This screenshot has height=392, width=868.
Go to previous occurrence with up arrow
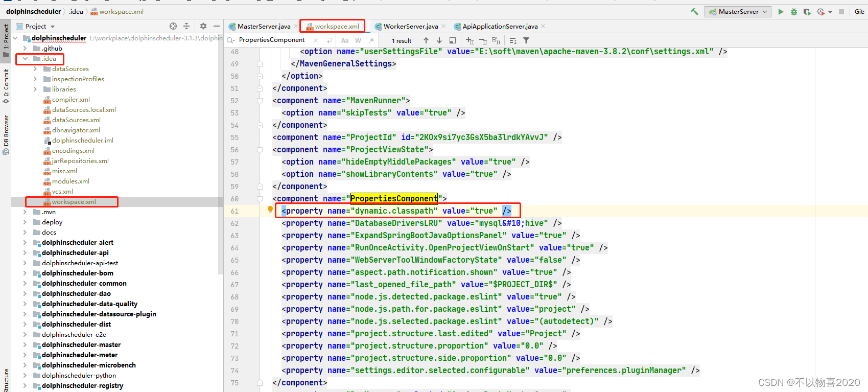pyautogui.click(x=426, y=40)
